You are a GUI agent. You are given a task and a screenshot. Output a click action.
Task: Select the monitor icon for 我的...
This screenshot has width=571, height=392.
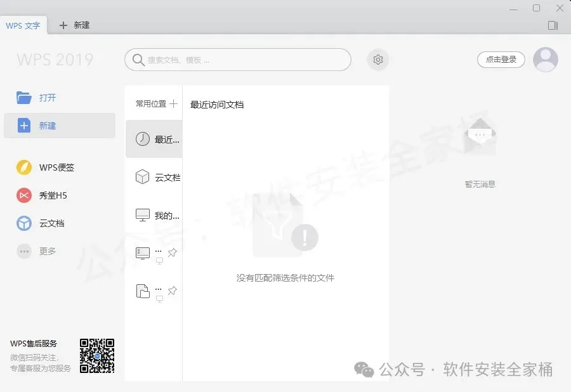pyautogui.click(x=142, y=215)
